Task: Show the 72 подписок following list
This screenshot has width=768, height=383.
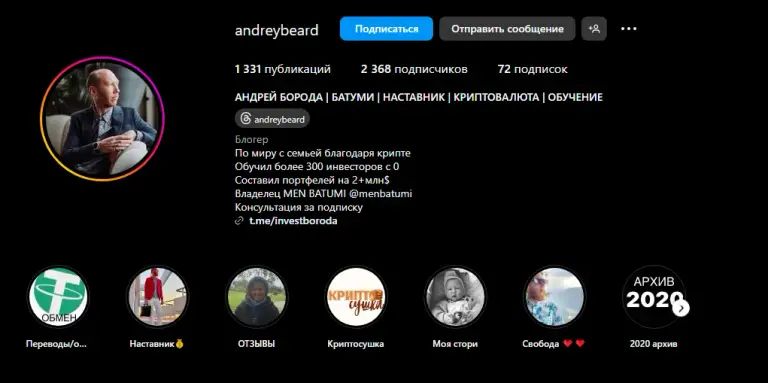Action: [532, 70]
